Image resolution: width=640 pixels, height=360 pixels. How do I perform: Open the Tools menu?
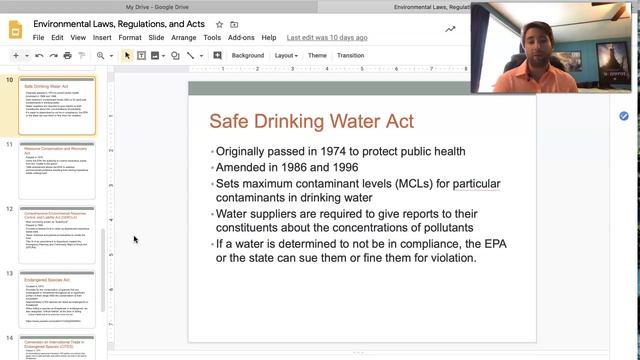tap(212, 38)
